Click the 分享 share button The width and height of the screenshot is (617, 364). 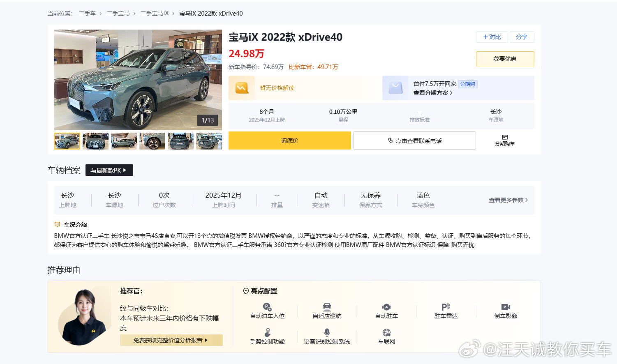[522, 37]
